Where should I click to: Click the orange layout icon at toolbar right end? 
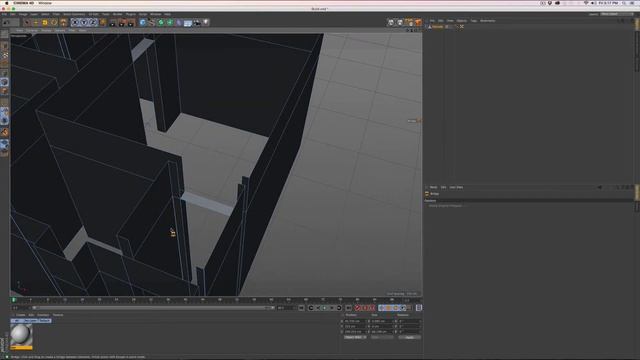(418, 22)
